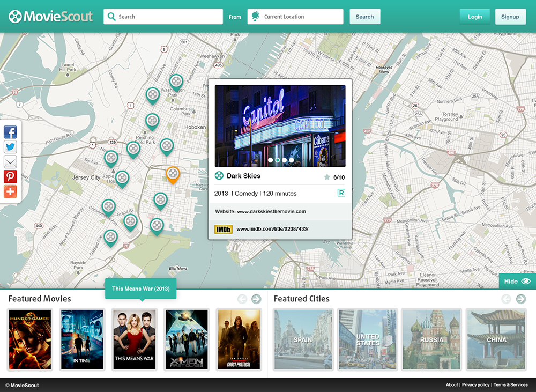Go to previous featured cities

pos(507,299)
